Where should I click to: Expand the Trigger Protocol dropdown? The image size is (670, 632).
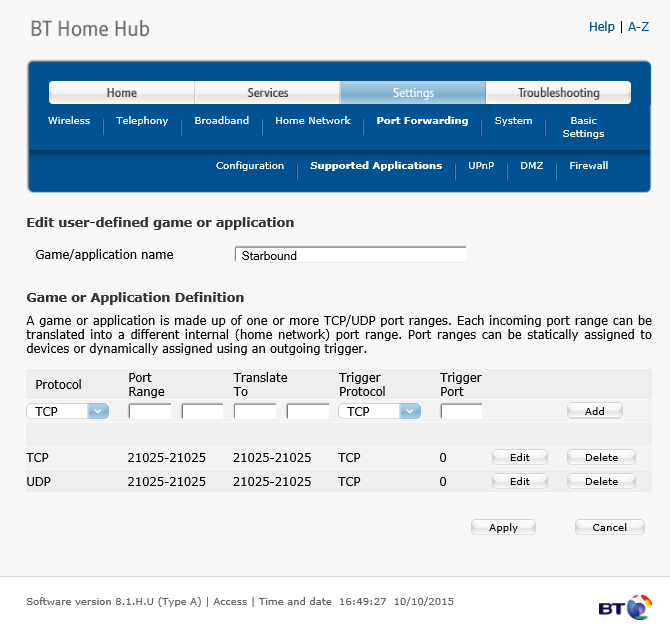click(x=410, y=411)
